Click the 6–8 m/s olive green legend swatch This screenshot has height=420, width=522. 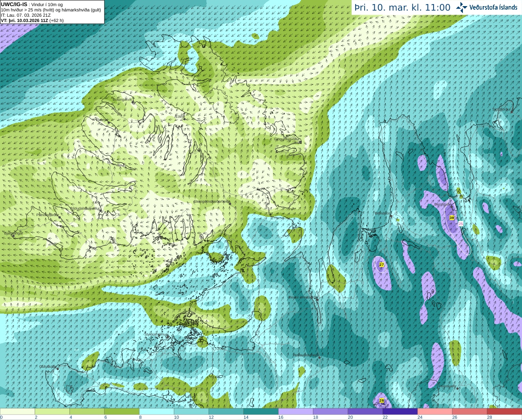point(122,411)
